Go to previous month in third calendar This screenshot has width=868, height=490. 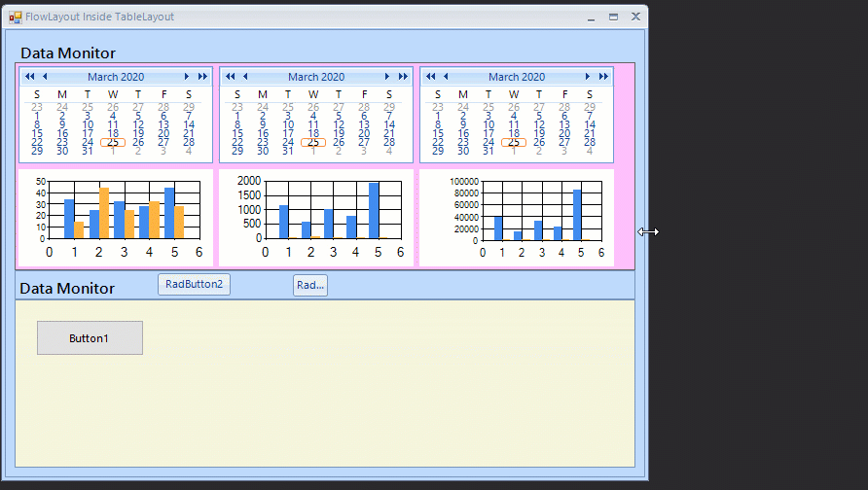(446, 77)
